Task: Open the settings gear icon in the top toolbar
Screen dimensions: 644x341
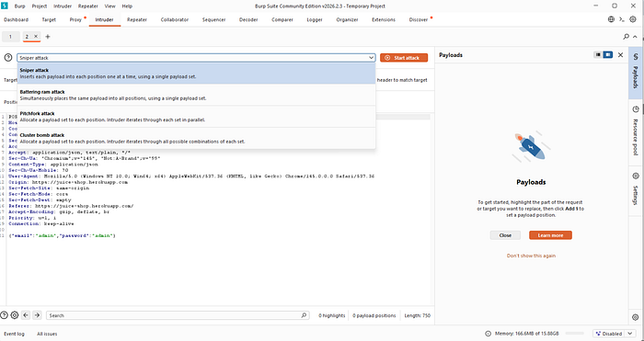Action: click(x=633, y=19)
